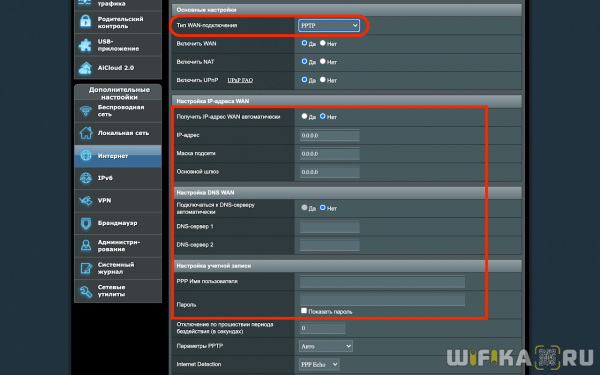600x375 pixels.
Task: Select Нет for Включить UPnP
Action: tap(323, 80)
